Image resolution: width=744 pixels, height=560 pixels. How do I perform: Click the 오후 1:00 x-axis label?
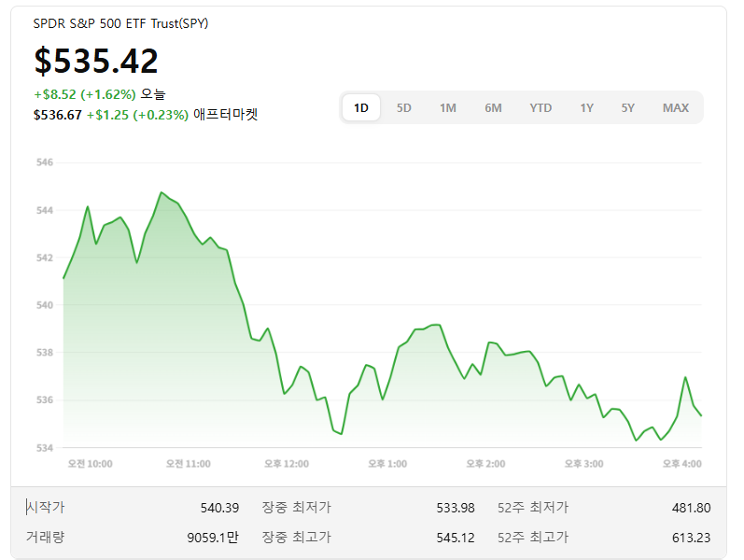pyautogui.click(x=387, y=464)
